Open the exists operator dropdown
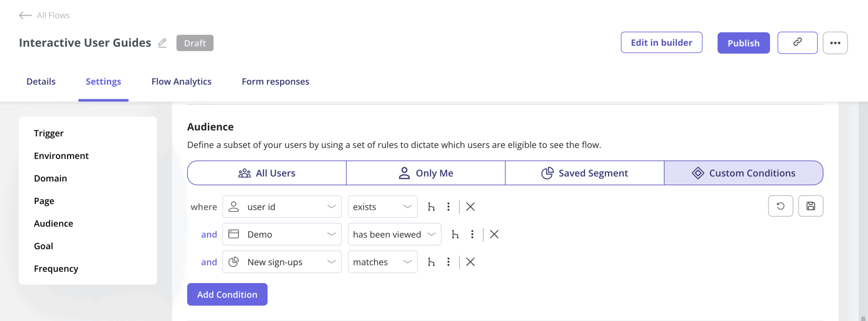 382,207
